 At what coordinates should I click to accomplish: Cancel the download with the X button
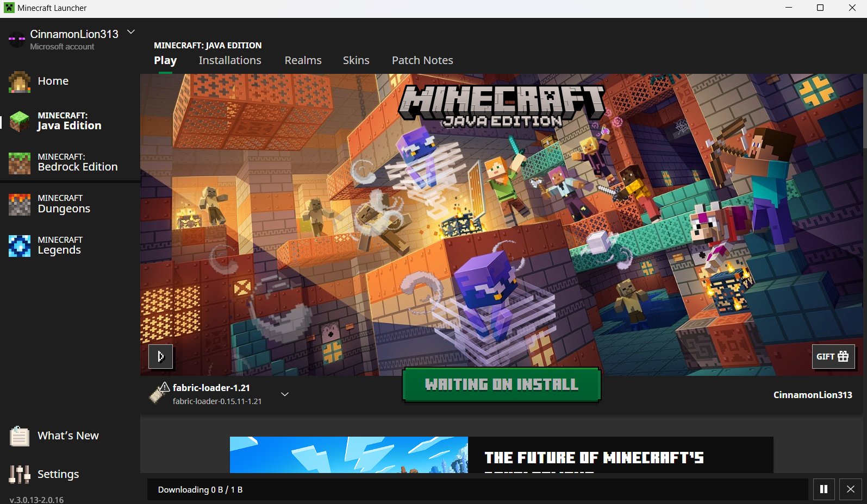(x=850, y=489)
